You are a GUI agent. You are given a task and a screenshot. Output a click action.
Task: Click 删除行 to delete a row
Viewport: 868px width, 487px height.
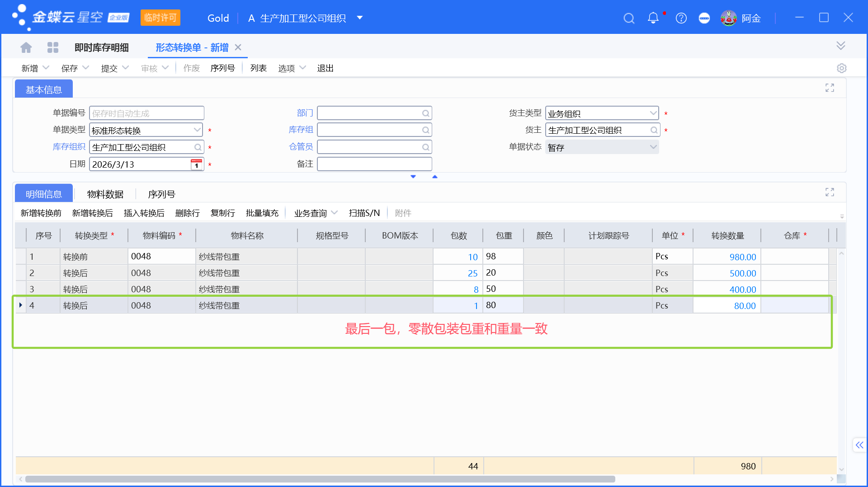187,213
